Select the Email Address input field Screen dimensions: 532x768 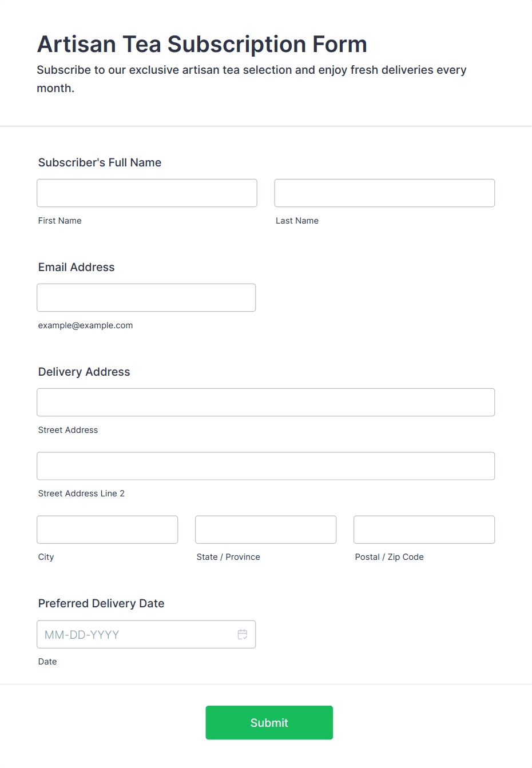[146, 298]
